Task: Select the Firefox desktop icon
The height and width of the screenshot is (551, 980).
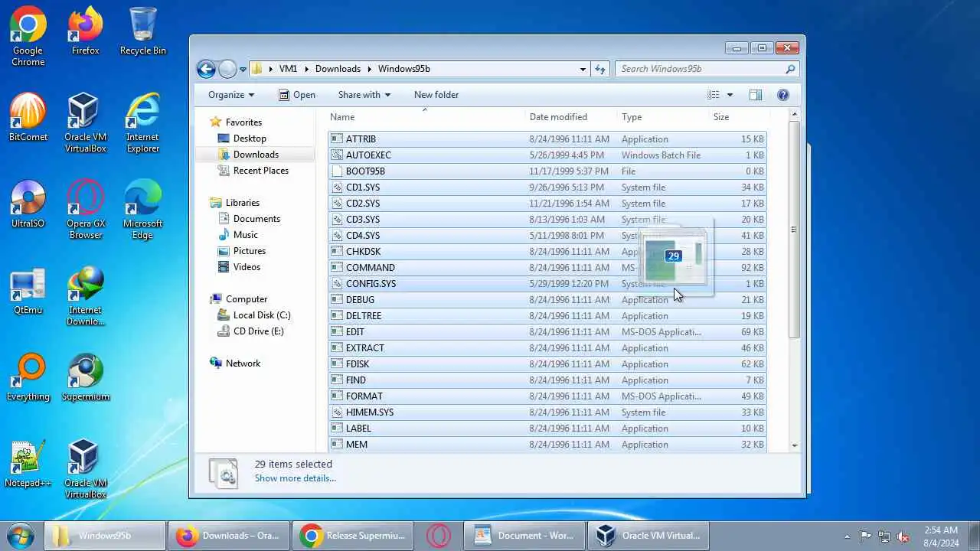Action: pyautogui.click(x=85, y=32)
